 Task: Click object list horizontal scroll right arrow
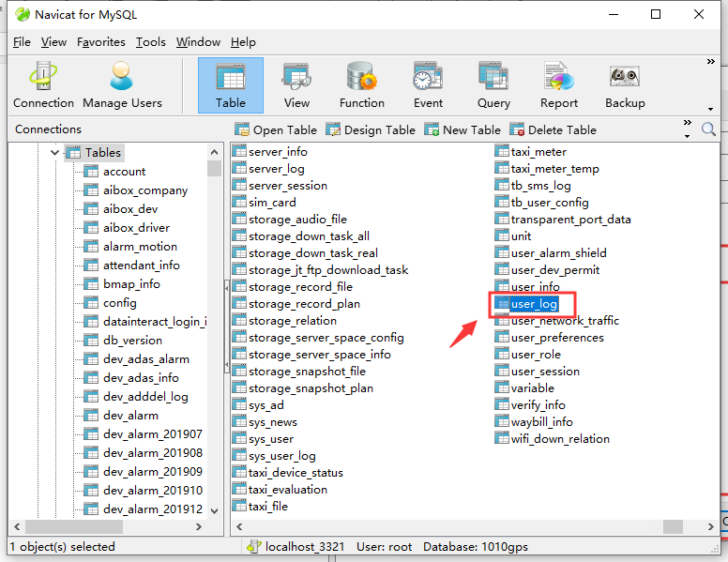click(710, 526)
